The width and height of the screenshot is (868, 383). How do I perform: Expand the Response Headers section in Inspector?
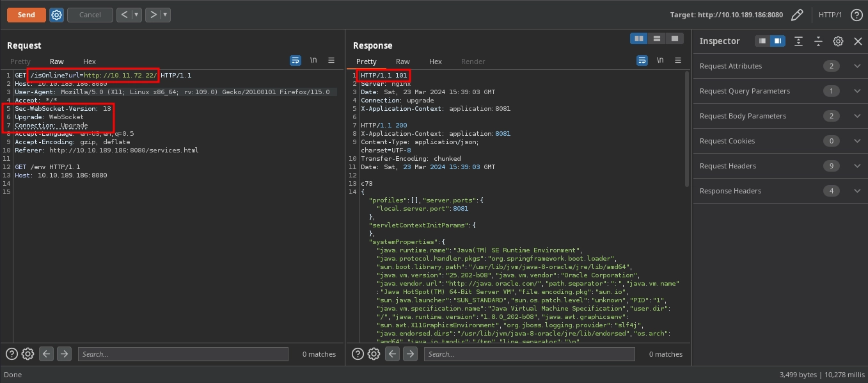857,190
